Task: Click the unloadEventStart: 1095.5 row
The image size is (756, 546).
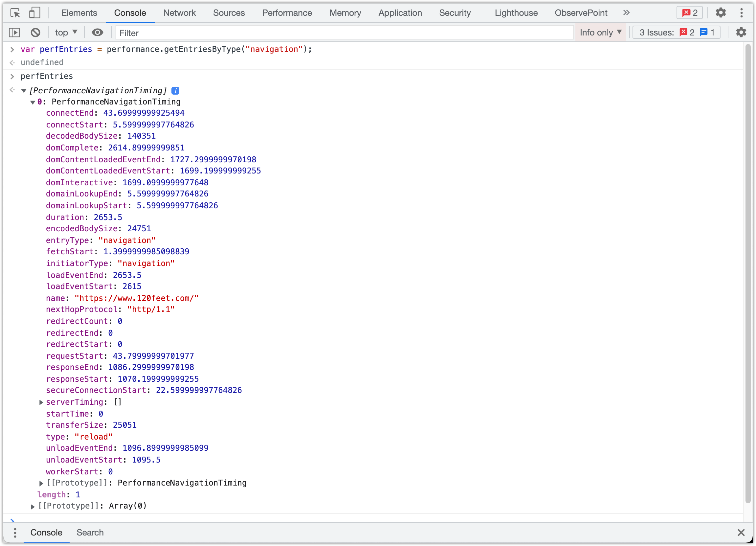Action: 103,460
